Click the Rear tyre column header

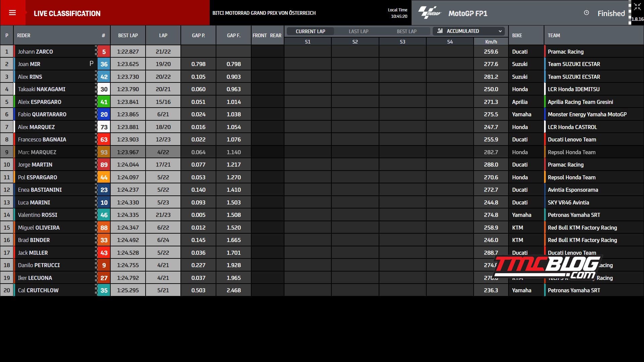click(x=276, y=36)
